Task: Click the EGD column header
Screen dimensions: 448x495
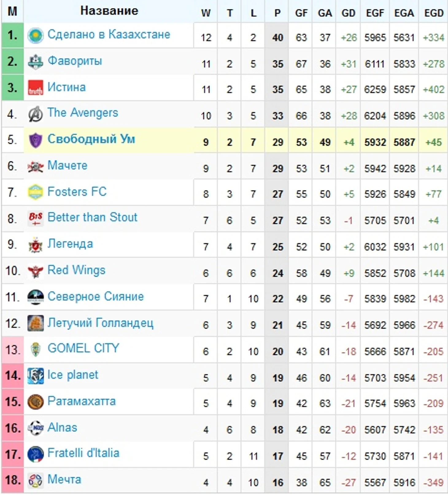Action: 434,13
